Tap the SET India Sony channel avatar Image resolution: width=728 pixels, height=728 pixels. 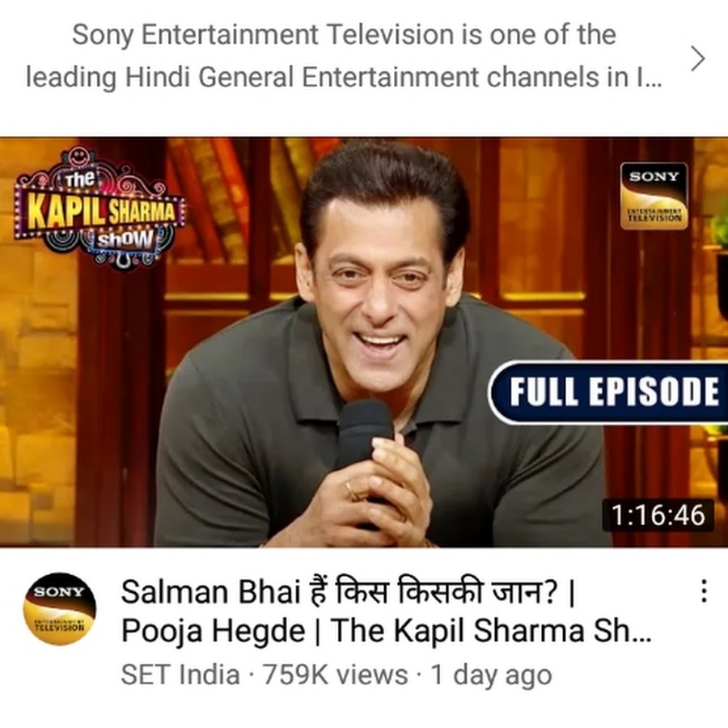pos(59,608)
